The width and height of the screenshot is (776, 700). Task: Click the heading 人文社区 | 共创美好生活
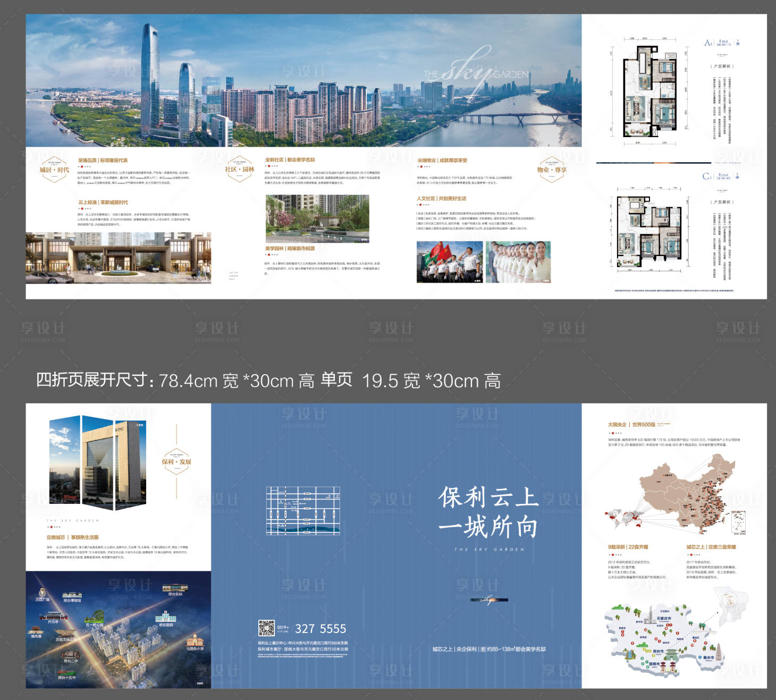point(441,198)
